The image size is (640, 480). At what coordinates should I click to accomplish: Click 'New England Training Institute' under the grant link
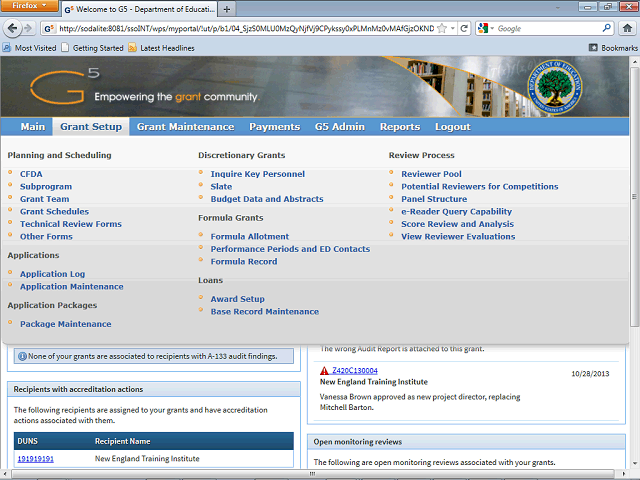click(373, 382)
